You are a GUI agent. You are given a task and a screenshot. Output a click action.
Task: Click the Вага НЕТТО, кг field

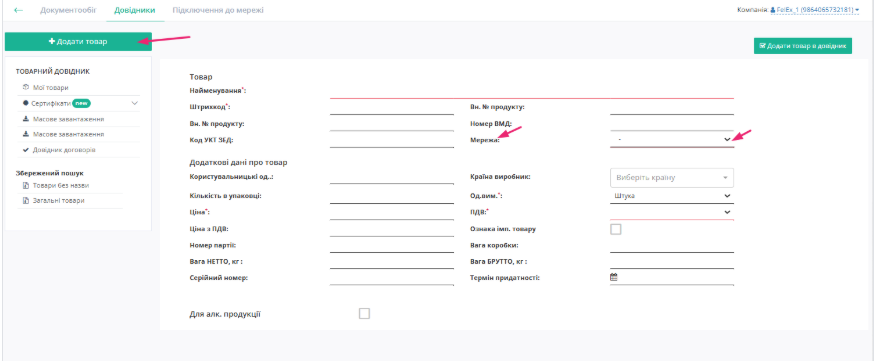(392, 262)
